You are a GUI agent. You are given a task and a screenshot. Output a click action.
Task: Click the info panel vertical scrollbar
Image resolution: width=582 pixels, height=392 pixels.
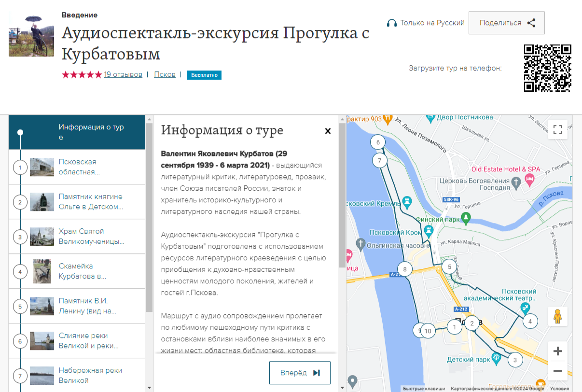(x=342, y=196)
